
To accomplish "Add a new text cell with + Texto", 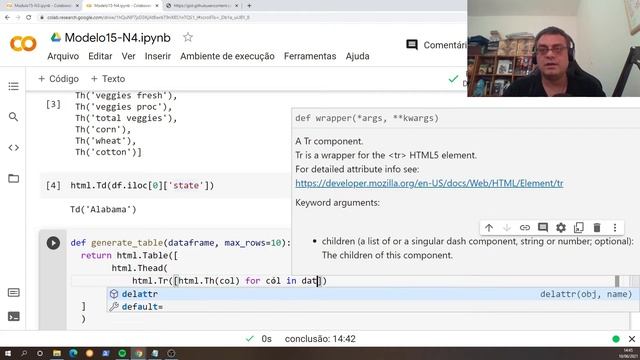I will (x=108, y=79).
